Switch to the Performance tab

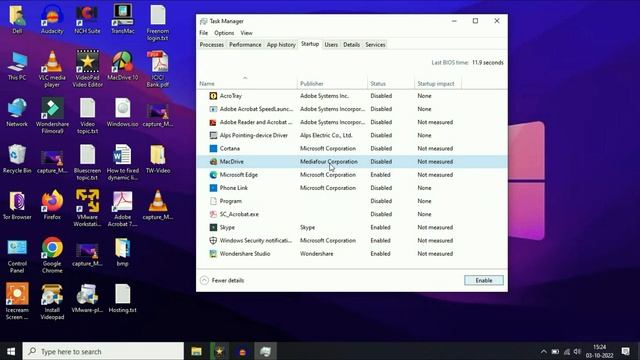point(245,44)
